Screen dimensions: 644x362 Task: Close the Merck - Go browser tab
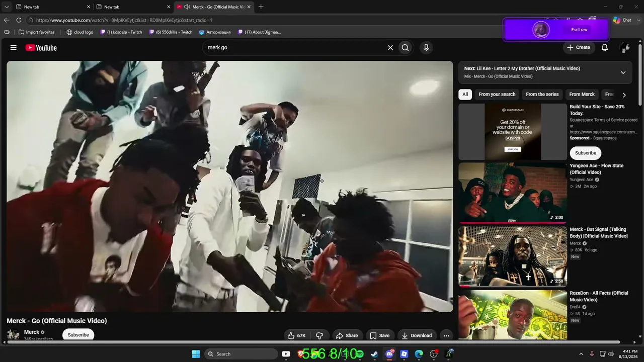[x=249, y=7]
